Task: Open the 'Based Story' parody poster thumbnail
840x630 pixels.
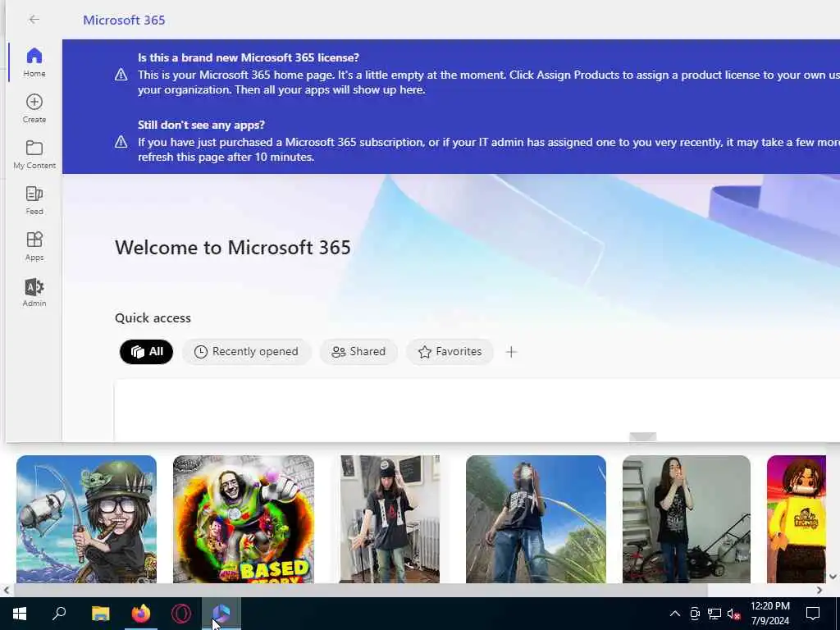Action: pos(243,518)
